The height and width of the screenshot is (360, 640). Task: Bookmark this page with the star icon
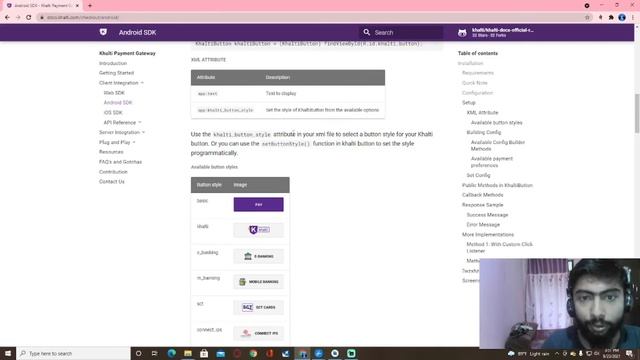click(587, 17)
